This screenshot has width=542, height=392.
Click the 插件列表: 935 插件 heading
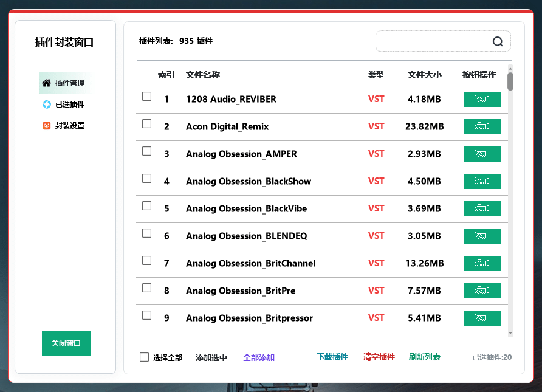176,41
